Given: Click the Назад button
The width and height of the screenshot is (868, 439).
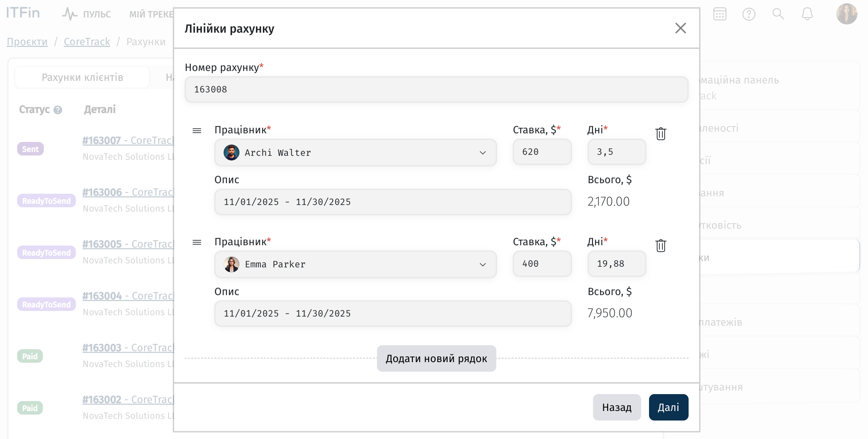Looking at the screenshot, I should click(616, 407).
